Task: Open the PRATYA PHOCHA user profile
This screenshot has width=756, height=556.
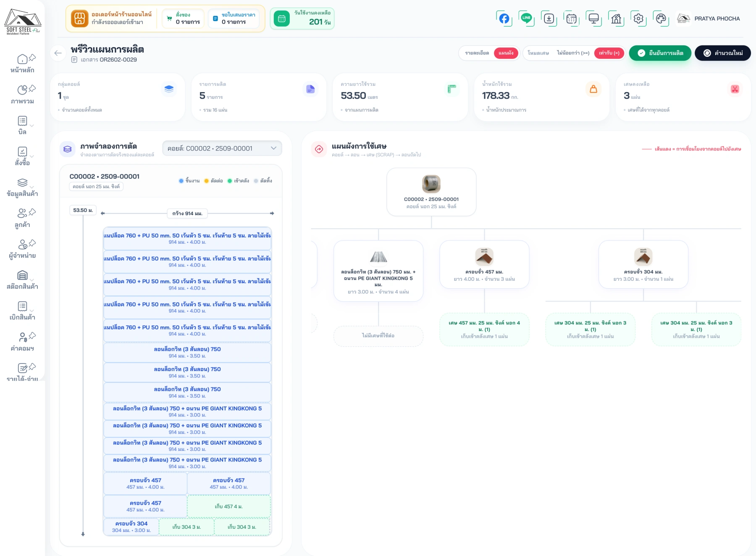Action: pyautogui.click(x=709, y=18)
